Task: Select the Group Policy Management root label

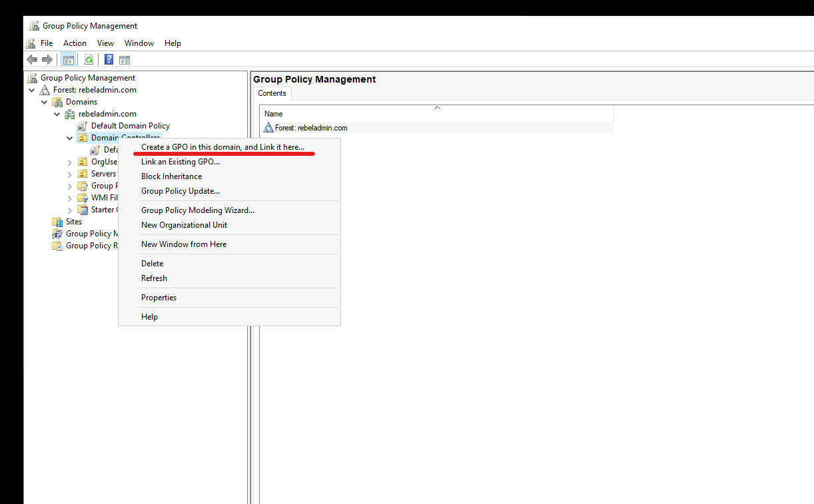Action: tap(88, 78)
